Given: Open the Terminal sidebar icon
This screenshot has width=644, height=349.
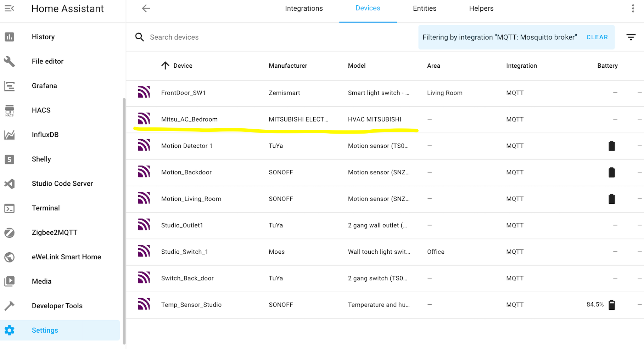Looking at the screenshot, I should pyautogui.click(x=10, y=208).
